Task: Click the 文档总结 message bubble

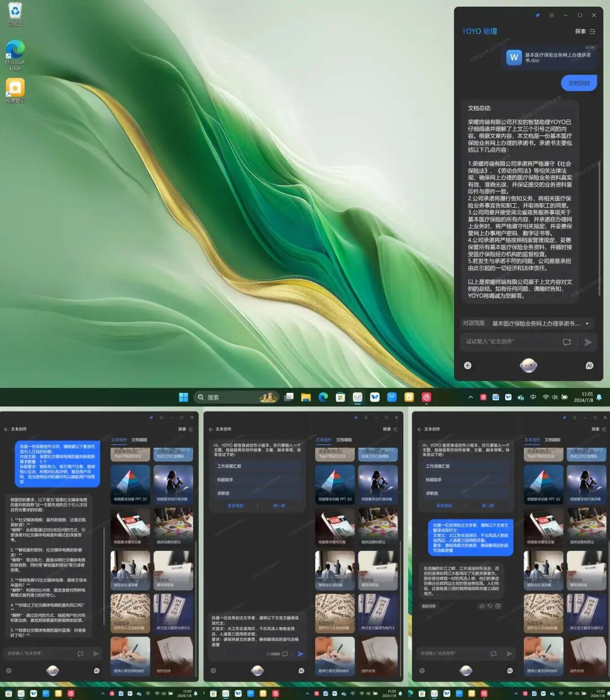Action: click(x=579, y=83)
